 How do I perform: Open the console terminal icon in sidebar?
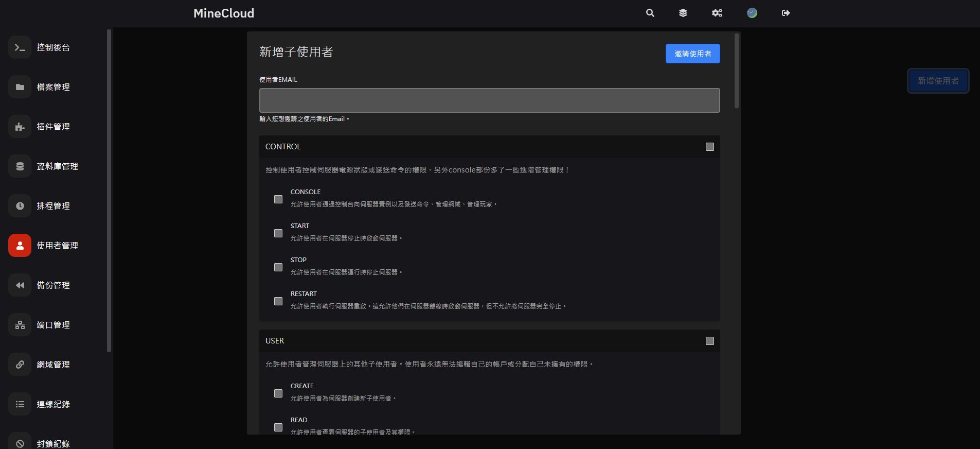tap(20, 47)
